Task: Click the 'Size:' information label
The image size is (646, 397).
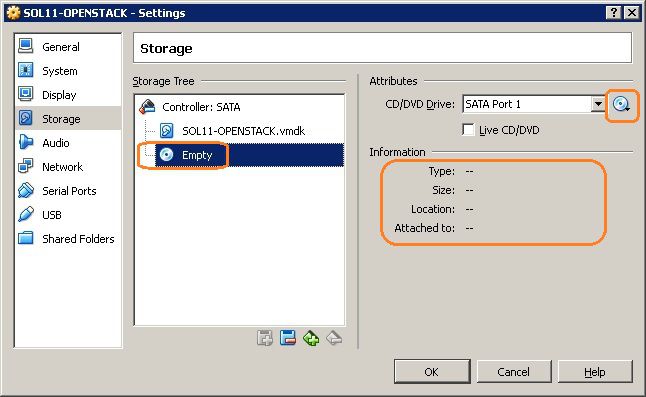Action: [443, 190]
